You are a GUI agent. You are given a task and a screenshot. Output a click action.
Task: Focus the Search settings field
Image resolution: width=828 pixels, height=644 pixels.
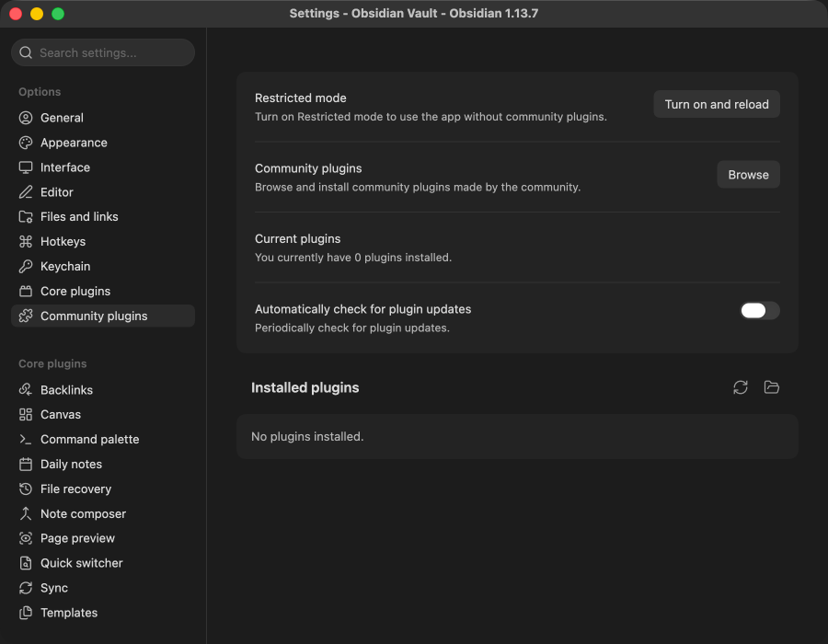pyautogui.click(x=103, y=52)
